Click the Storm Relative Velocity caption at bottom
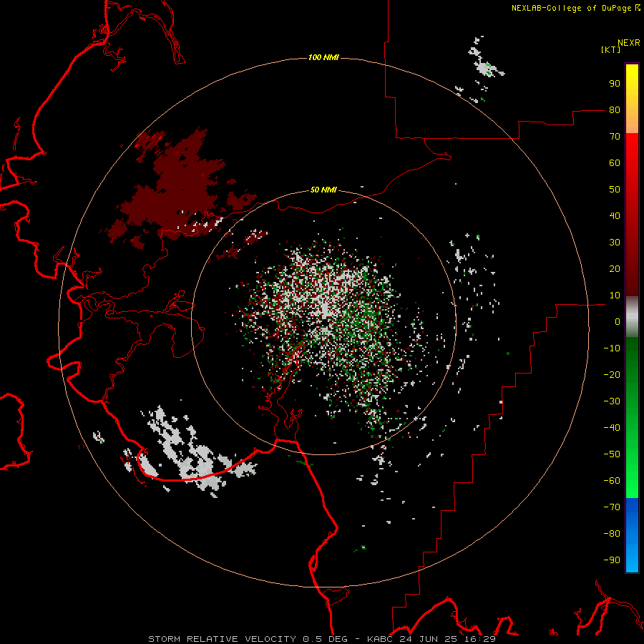 click(x=321, y=639)
